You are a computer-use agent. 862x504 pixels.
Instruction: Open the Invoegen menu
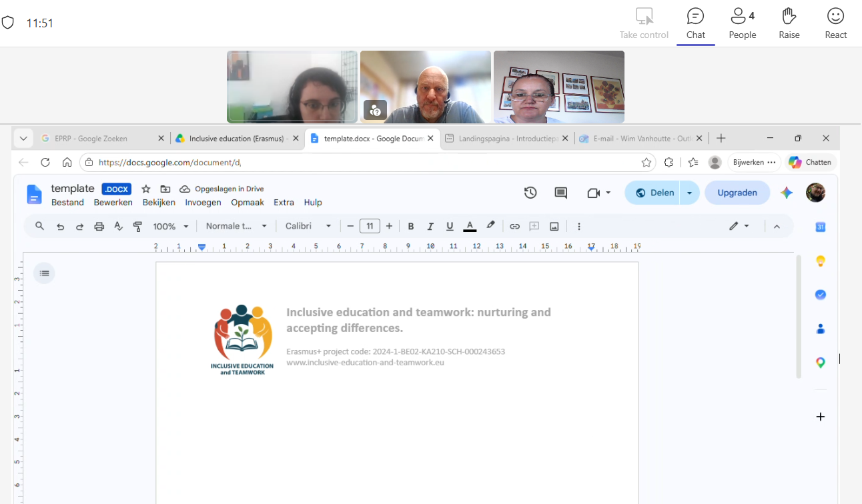[203, 203]
